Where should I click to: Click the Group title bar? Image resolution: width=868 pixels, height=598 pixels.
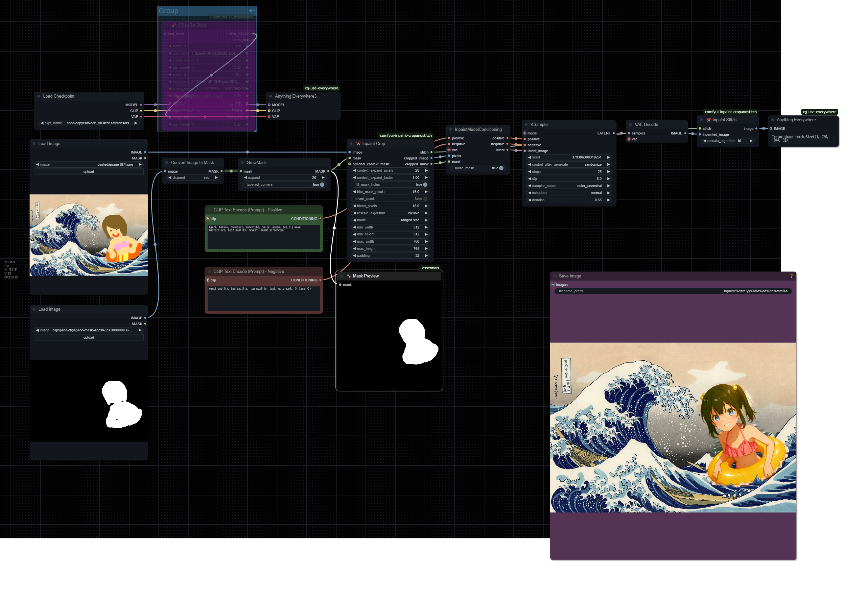tap(207, 11)
